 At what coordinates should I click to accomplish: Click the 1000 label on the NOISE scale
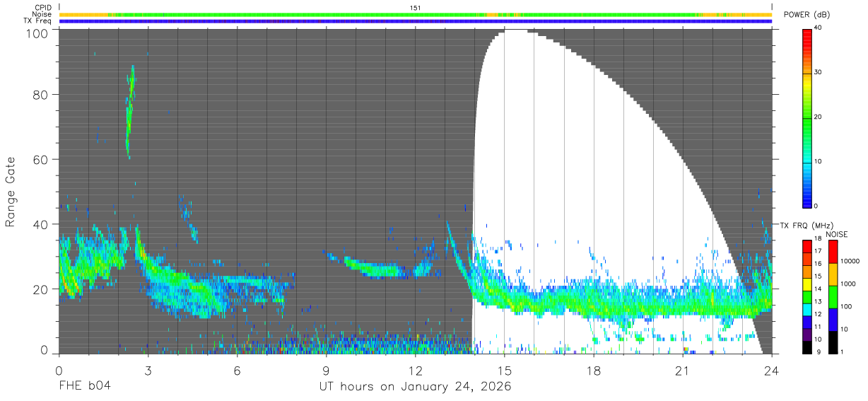(850, 284)
